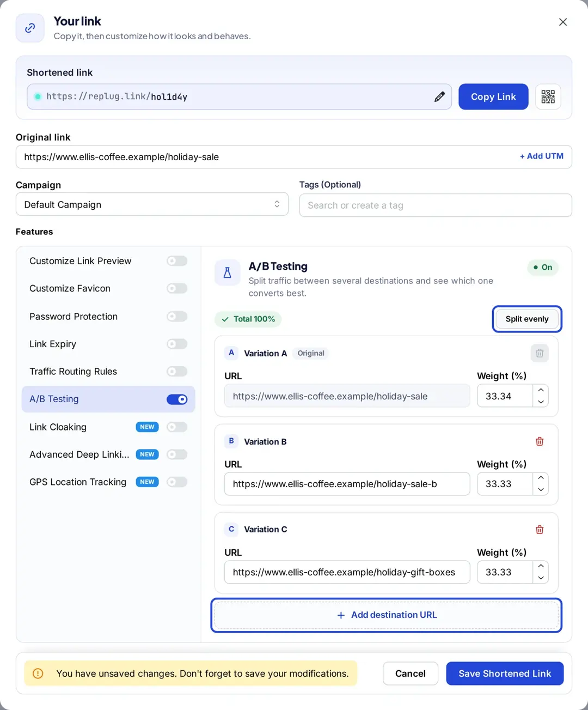Click the Cancel button
The height and width of the screenshot is (710, 588).
pos(411,673)
